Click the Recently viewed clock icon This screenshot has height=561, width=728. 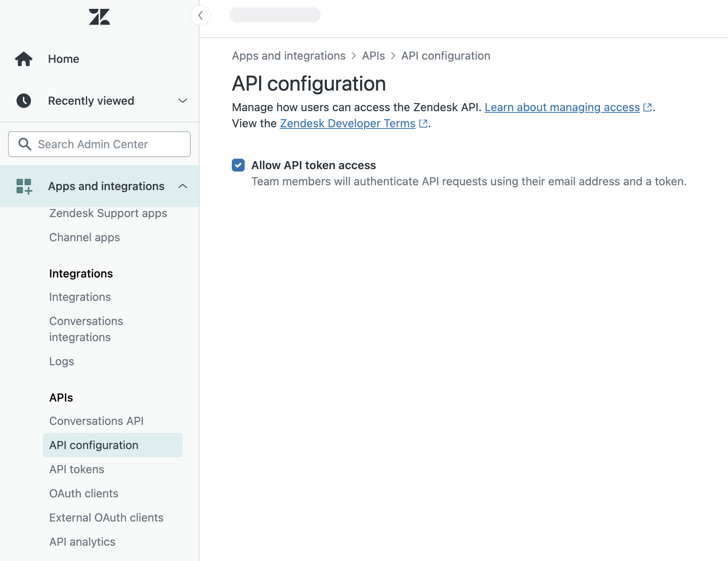(x=24, y=101)
